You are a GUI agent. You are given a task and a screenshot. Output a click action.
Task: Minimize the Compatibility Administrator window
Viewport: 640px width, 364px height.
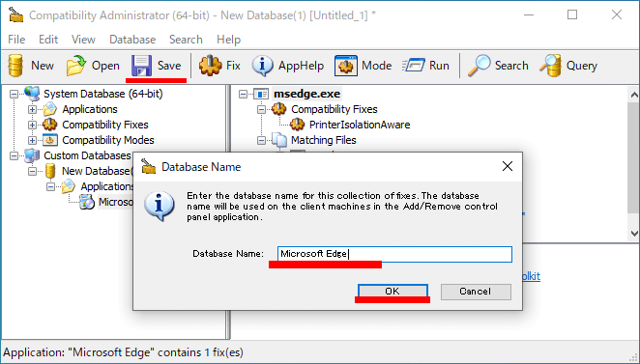(x=529, y=15)
